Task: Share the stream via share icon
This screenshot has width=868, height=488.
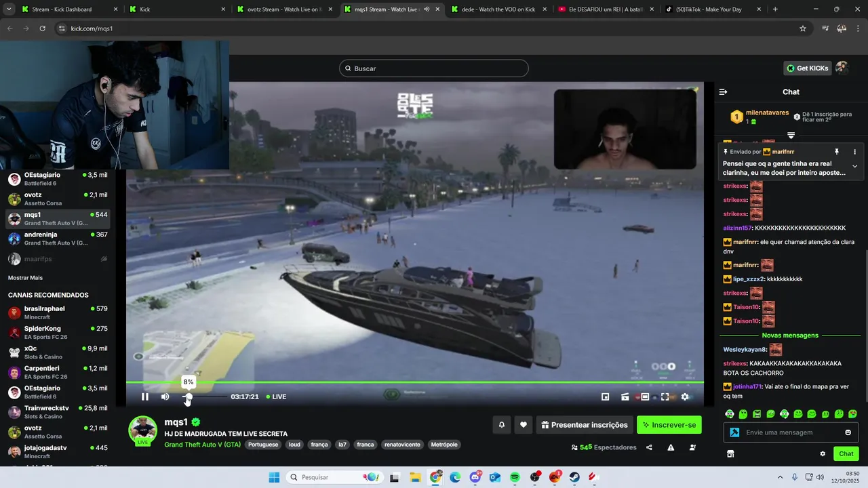Action: (x=649, y=447)
